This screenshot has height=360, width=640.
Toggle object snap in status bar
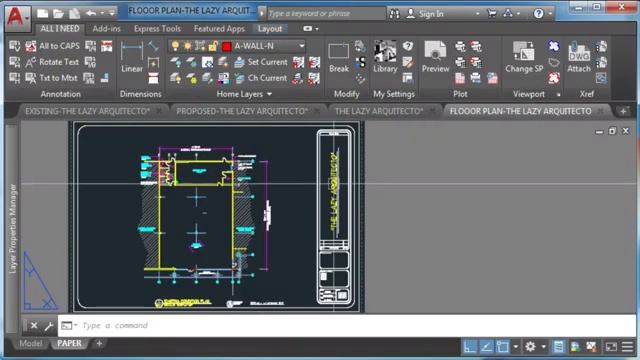(x=502, y=347)
